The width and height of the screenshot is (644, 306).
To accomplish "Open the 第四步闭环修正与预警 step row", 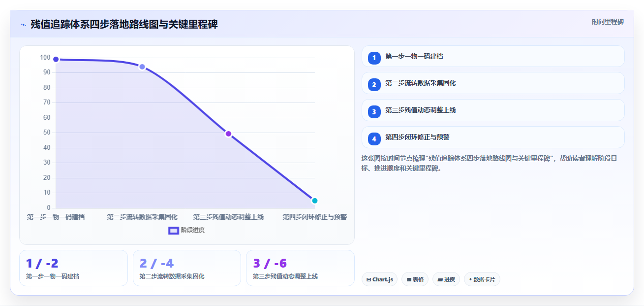I will (x=493, y=137).
